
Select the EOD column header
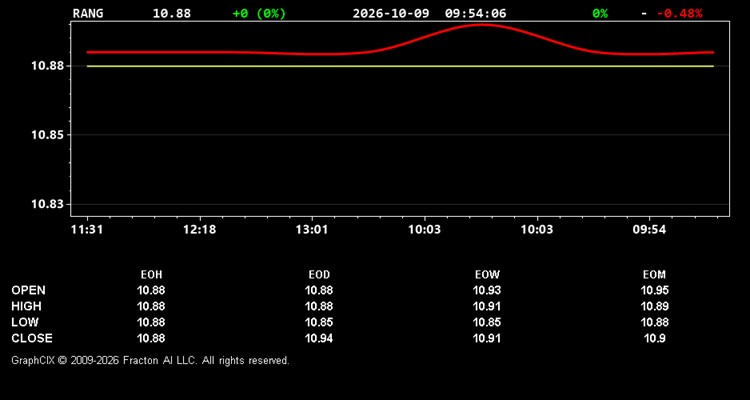[319, 275]
